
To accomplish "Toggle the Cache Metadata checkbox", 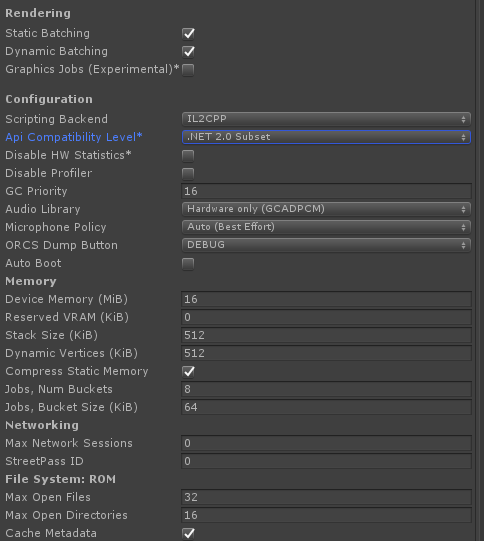I will coord(188,533).
